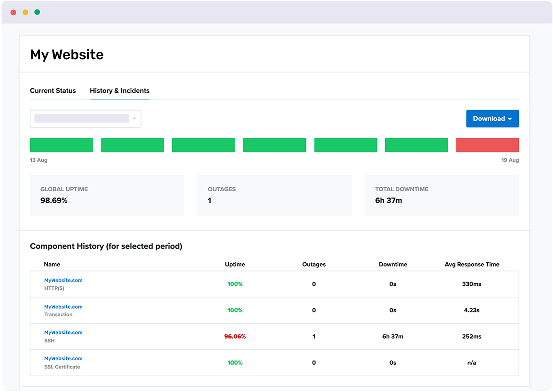The image size is (553, 392).
Task: Open the date range dropdown
Action: (86, 119)
